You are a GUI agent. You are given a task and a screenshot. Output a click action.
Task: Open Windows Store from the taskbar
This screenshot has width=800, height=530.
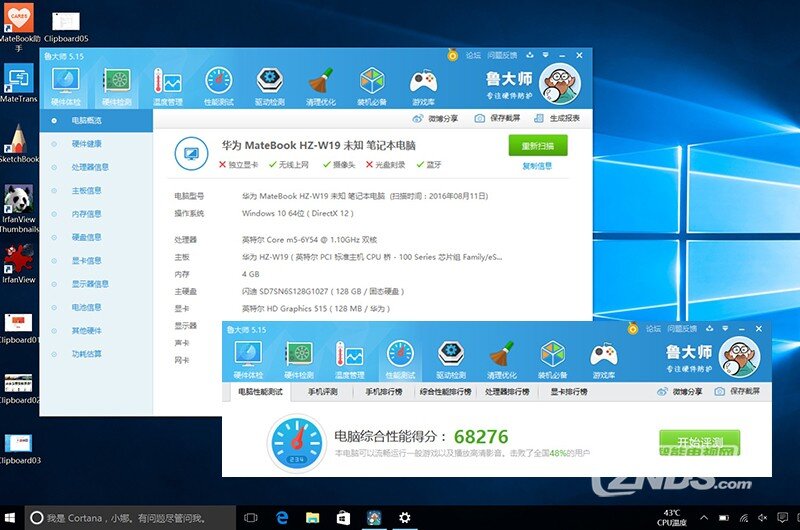click(x=343, y=518)
